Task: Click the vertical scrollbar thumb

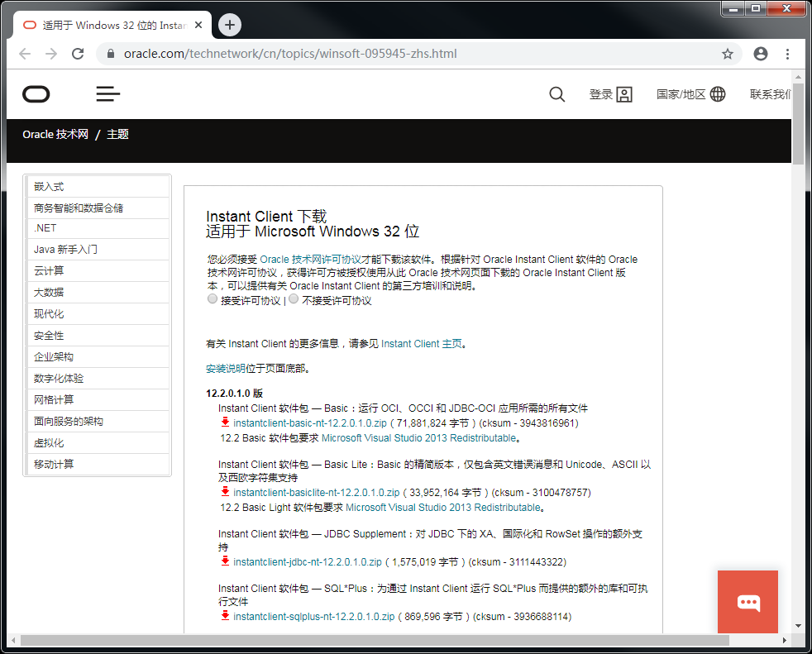Action: (x=798, y=123)
